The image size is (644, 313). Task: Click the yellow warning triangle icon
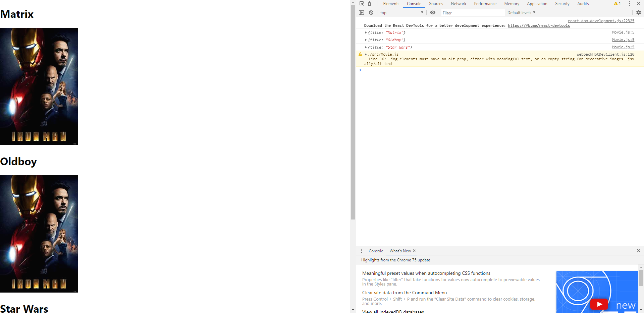click(x=360, y=54)
